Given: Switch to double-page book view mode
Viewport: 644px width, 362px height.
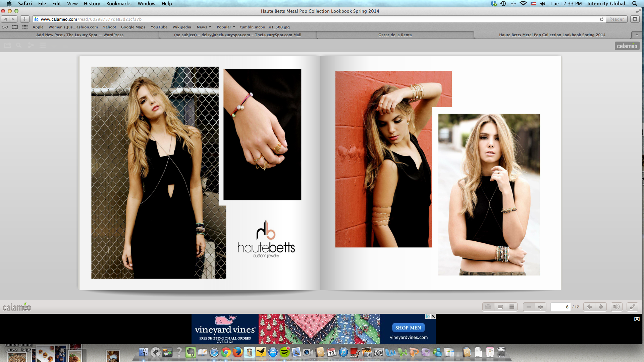Looking at the screenshot, I should point(488,307).
